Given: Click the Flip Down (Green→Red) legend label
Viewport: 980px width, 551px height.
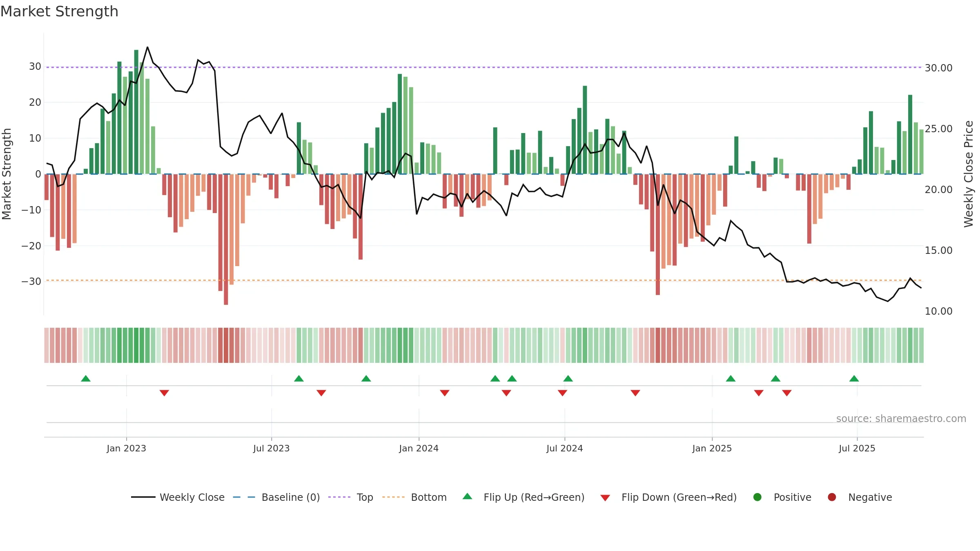Looking at the screenshot, I should (679, 497).
